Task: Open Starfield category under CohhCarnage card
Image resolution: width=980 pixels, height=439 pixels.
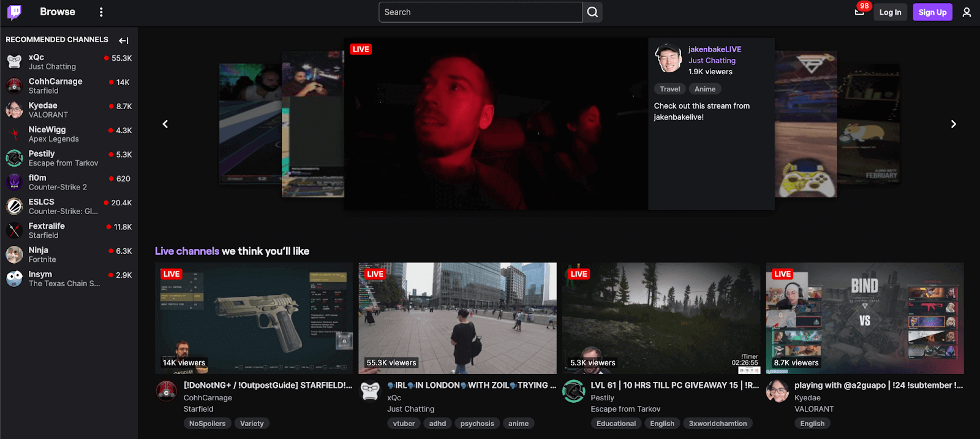Action: click(198, 409)
